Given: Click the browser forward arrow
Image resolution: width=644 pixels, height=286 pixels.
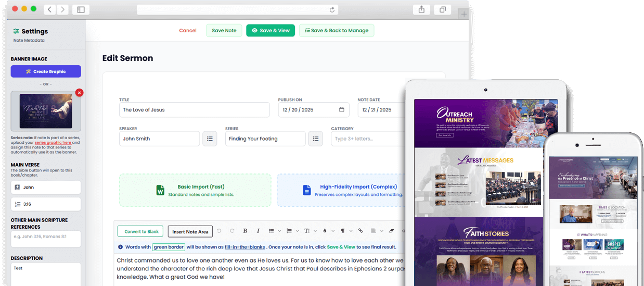Looking at the screenshot, I should pos(63,9).
